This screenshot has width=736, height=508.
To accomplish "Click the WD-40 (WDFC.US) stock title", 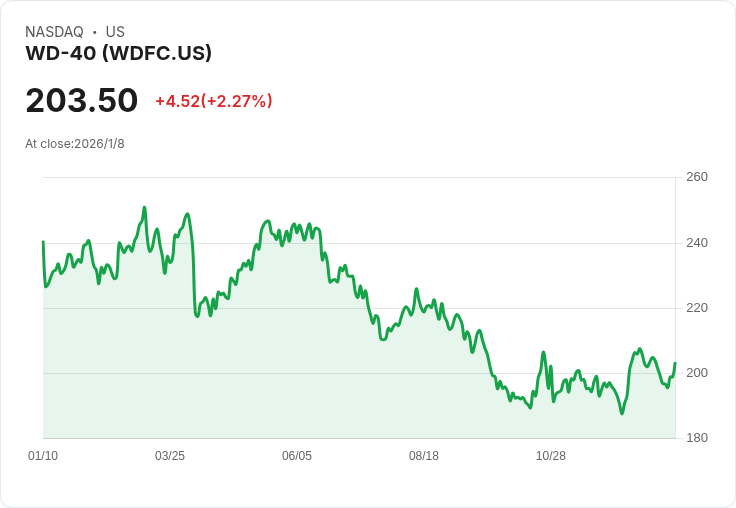I will 118,53.
